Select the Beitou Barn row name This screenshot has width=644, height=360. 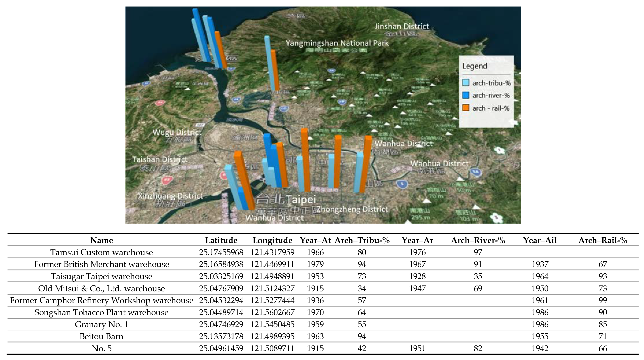pos(101,336)
